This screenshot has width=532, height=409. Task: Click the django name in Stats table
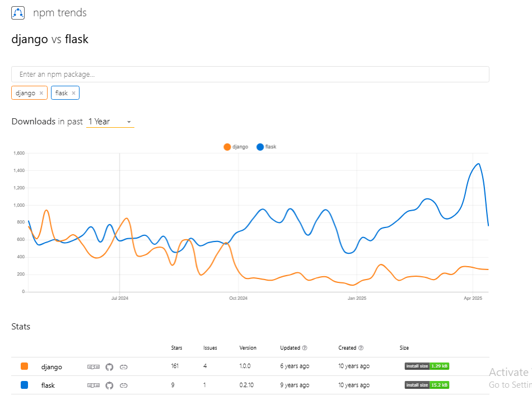point(52,367)
